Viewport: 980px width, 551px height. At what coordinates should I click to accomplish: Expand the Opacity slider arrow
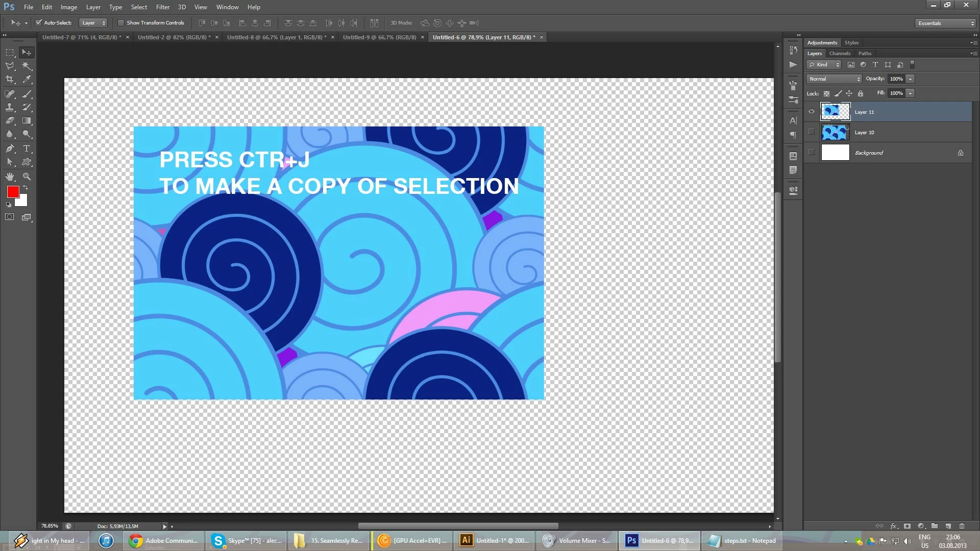911,79
